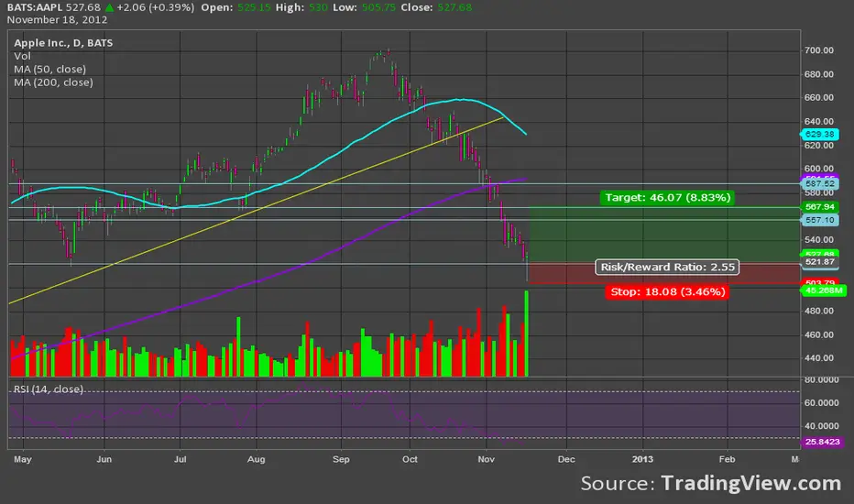Click 480.00 on the price axis
Image resolution: width=854 pixels, height=504 pixels.
pos(819,312)
